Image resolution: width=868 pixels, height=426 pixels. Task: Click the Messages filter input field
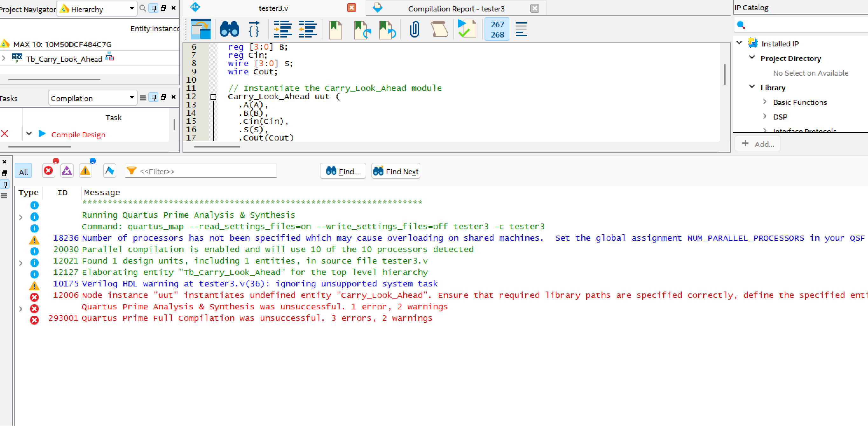point(201,171)
